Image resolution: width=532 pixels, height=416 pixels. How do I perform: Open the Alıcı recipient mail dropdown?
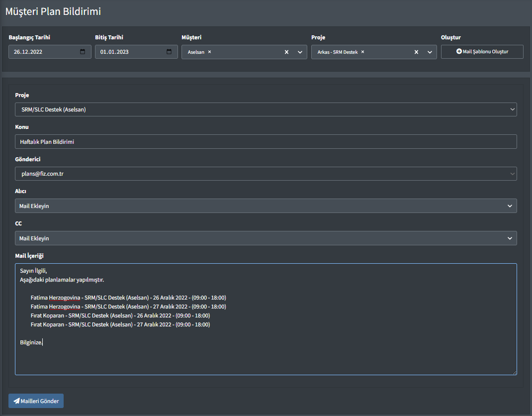pos(266,206)
